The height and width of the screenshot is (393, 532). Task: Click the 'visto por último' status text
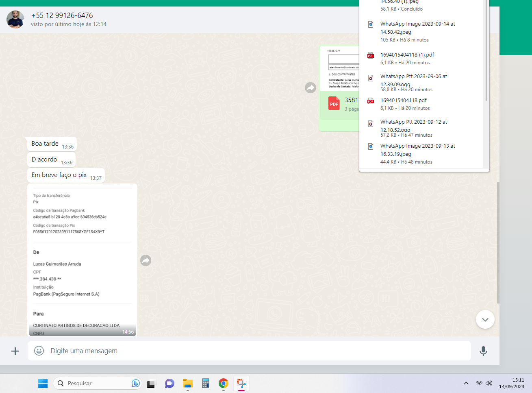69,24
